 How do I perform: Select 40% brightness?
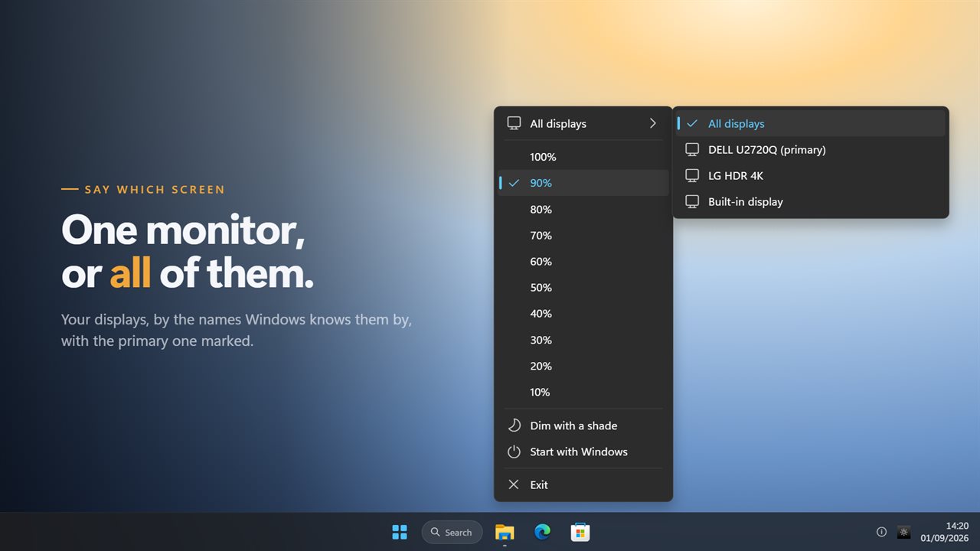pos(583,313)
